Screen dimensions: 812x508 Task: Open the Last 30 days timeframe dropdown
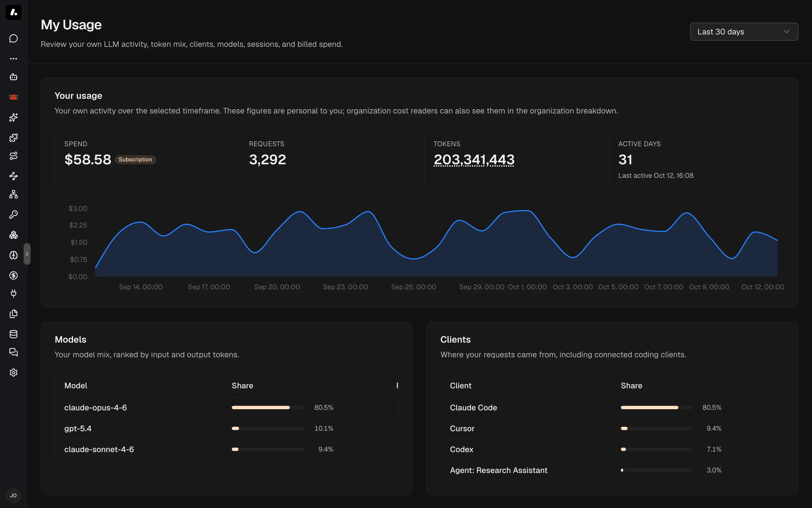pyautogui.click(x=744, y=32)
